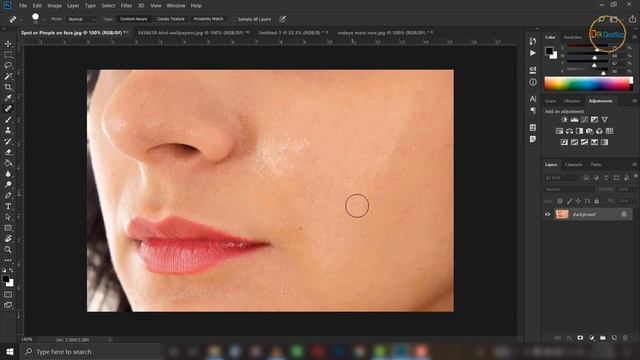Screen dimensions: 640x360
Task: Open the Actions panel play icon
Action: coord(533,53)
